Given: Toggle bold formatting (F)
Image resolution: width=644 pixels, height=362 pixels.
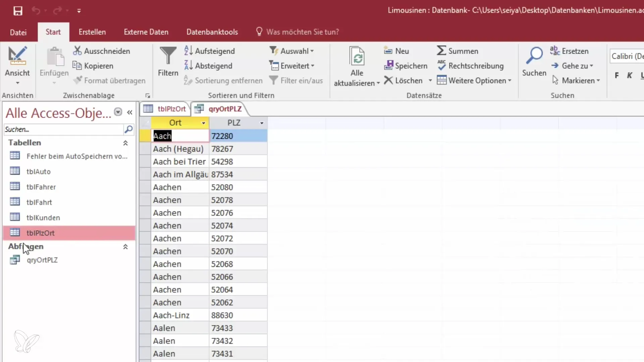Looking at the screenshot, I should click(x=616, y=75).
